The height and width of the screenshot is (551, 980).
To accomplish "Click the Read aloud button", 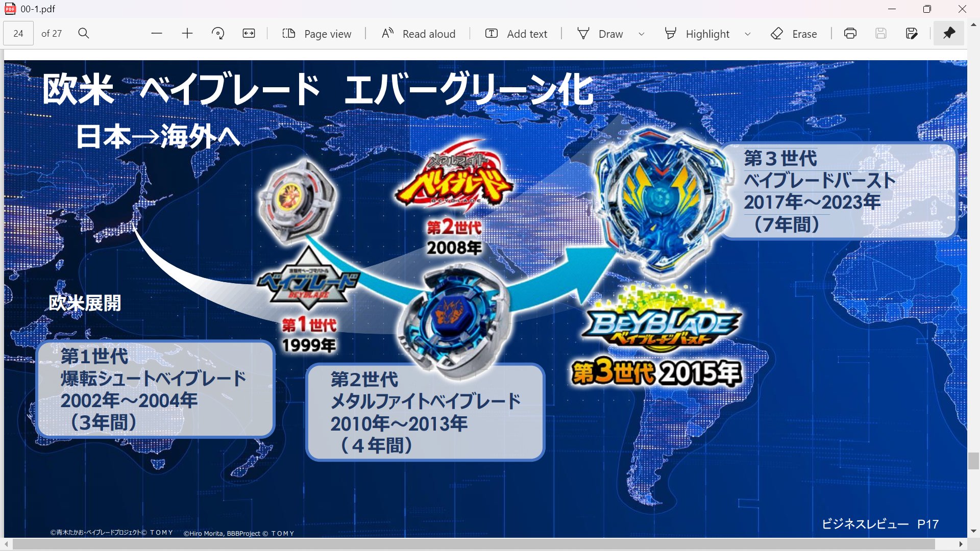I will (x=419, y=34).
